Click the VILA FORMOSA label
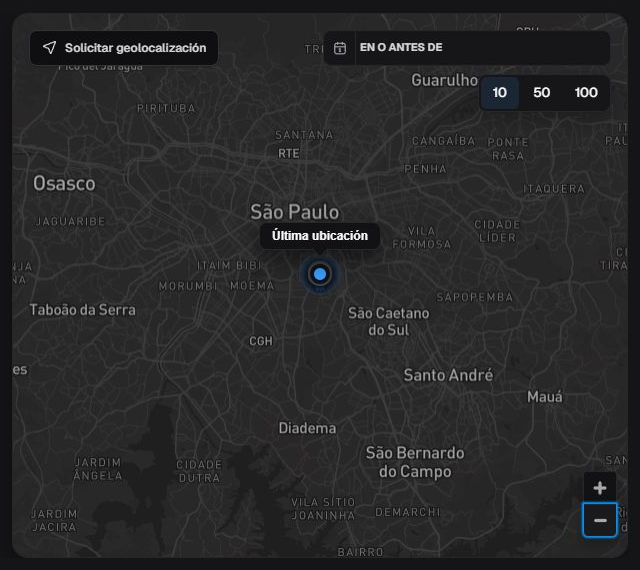This screenshot has width=640, height=570. point(422,238)
